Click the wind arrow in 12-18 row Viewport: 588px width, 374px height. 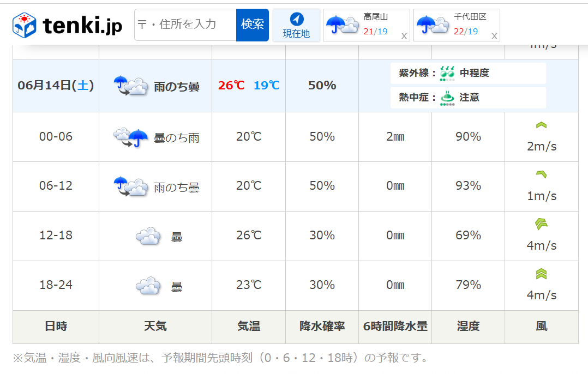541,224
